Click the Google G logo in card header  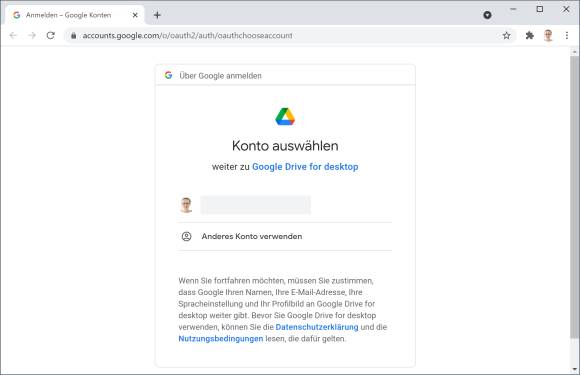(x=169, y=75)
